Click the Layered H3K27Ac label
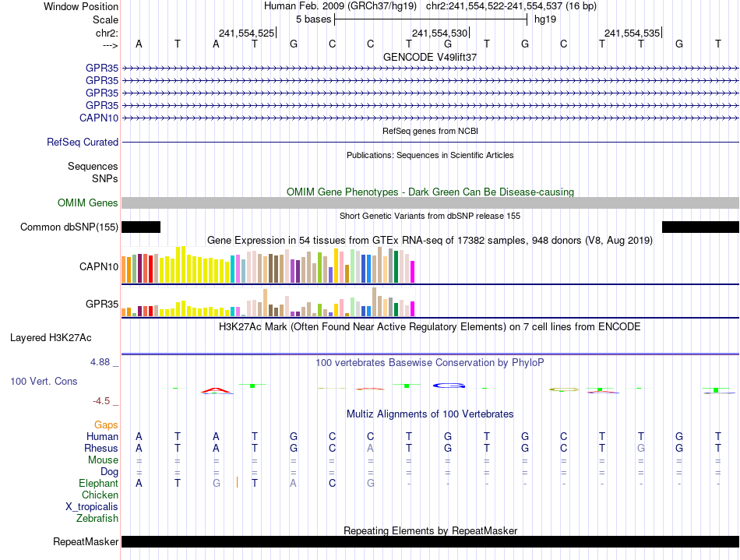 click(51, 338)
